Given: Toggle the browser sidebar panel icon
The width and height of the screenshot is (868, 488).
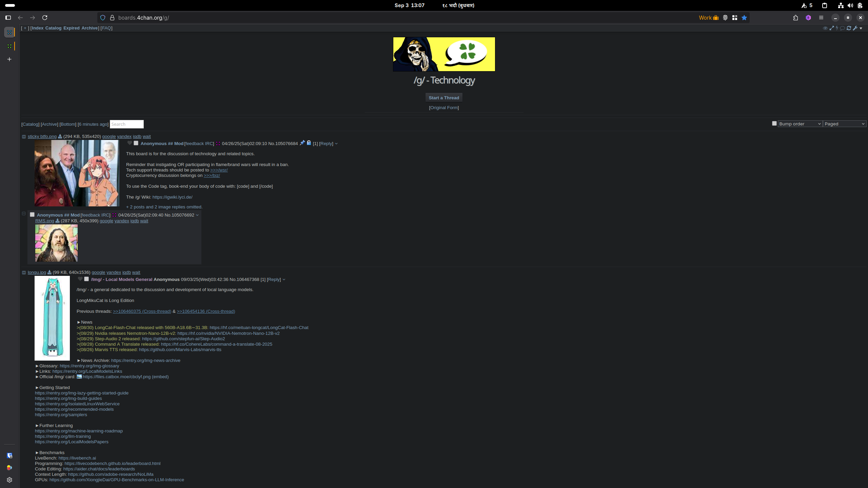Looking at the screenshot, I should (x=8, y=18).
